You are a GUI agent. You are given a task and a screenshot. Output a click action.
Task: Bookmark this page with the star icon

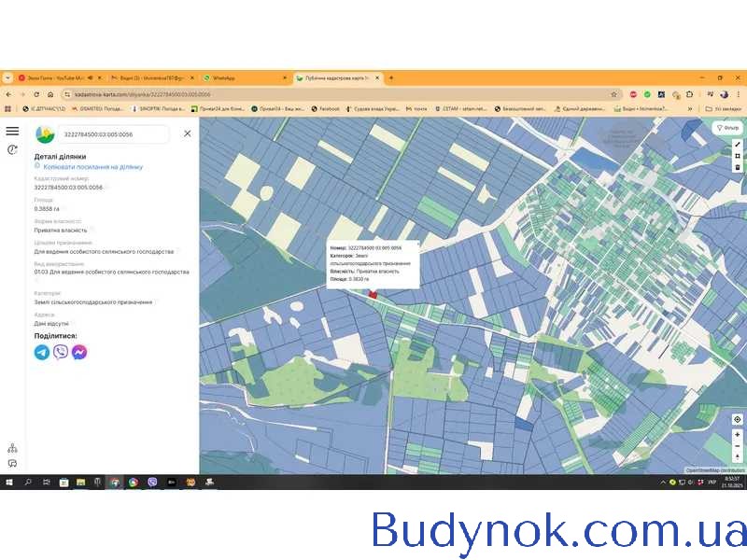coord(613,94)
